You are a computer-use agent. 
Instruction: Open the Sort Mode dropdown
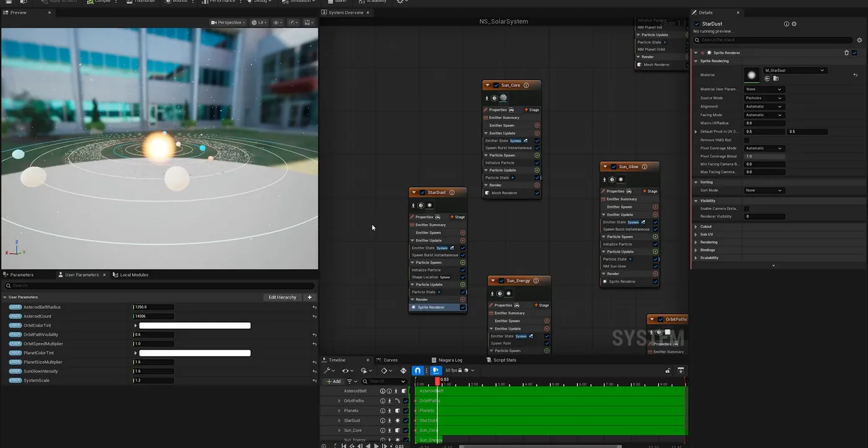pos(764,190)
